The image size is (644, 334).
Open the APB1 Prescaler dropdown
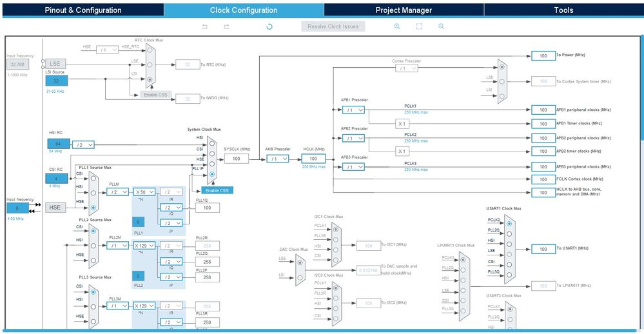[353, 110]
